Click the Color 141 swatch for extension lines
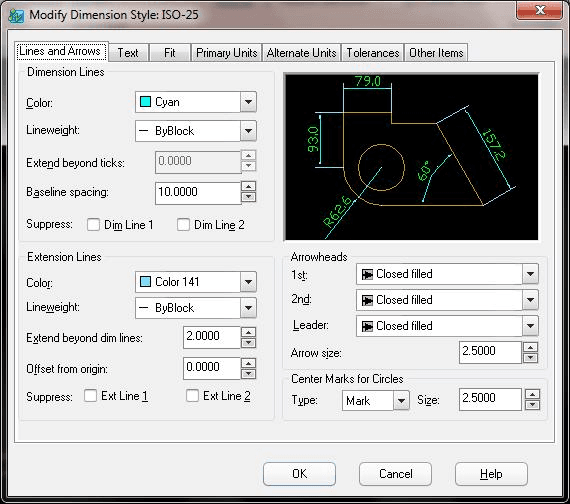Image resolution: width=570 pixels, height=504 pixels. click(x=145, y=282)
